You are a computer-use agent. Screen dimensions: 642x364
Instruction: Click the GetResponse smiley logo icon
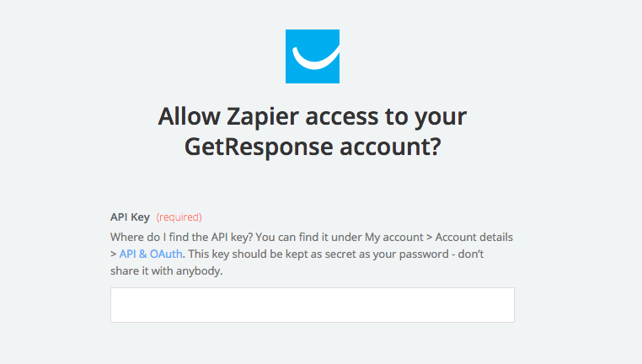(x=313, y=56)
